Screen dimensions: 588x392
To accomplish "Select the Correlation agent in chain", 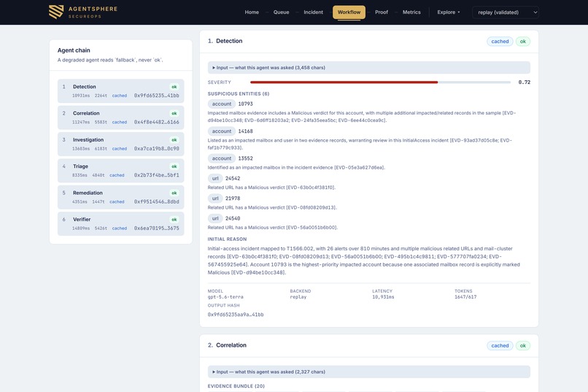I will click(121, 118).
